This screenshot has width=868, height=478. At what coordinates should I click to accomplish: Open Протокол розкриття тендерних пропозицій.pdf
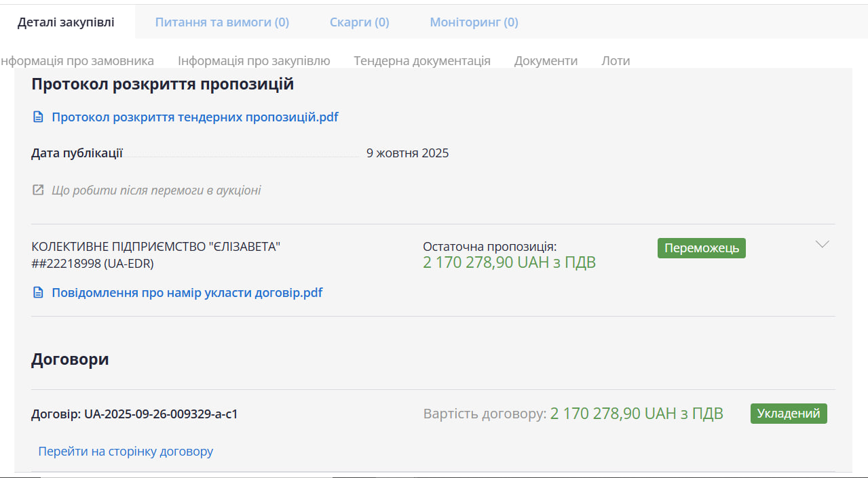(195, 117)
